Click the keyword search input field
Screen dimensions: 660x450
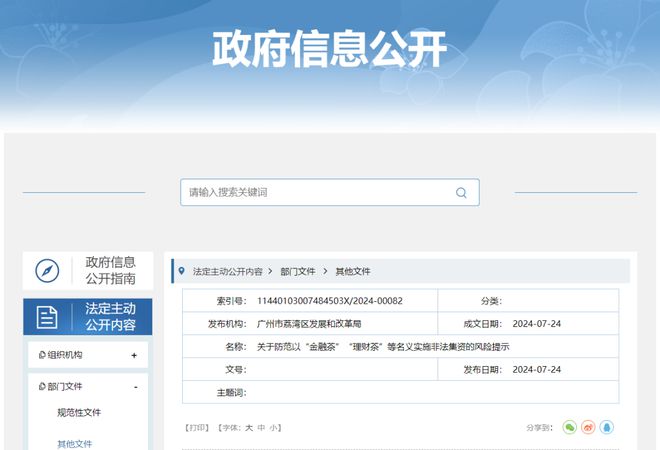[330, 192]
